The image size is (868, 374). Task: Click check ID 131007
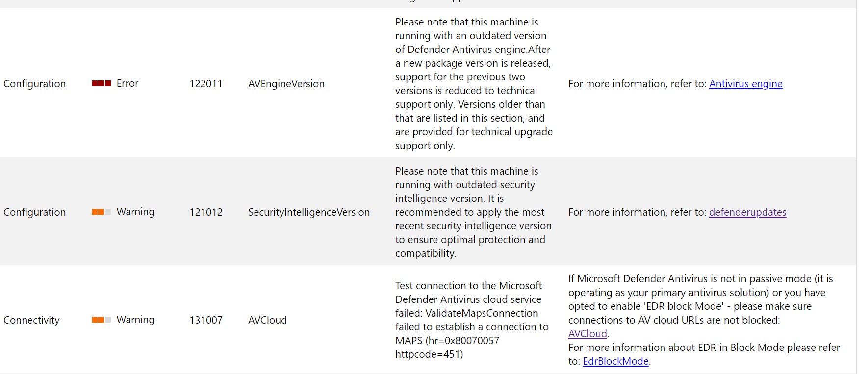(x=206, y=320)
